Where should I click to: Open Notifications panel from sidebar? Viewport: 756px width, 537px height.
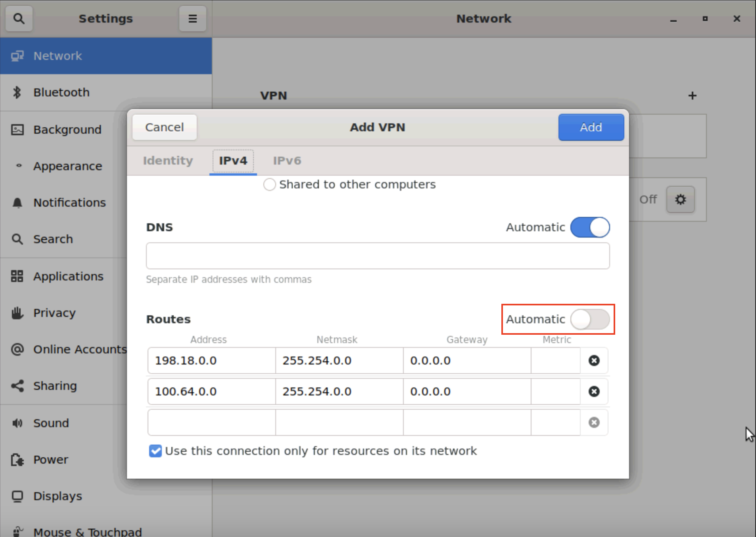pos(63,203)
